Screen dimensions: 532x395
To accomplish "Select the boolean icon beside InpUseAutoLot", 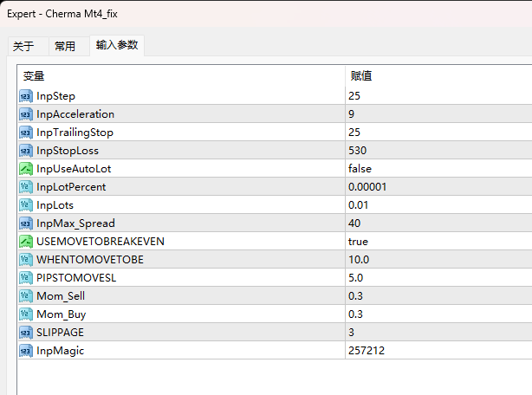I will 26,169.
